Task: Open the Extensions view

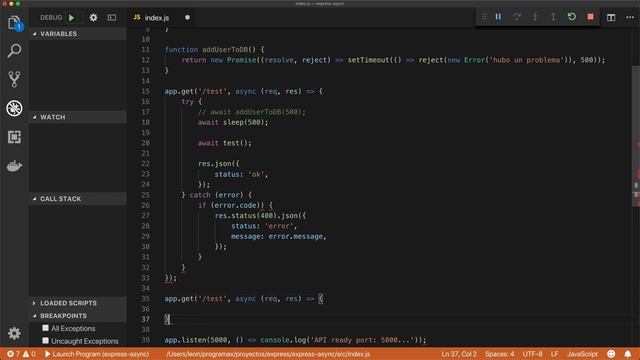Action: (14, 137)
